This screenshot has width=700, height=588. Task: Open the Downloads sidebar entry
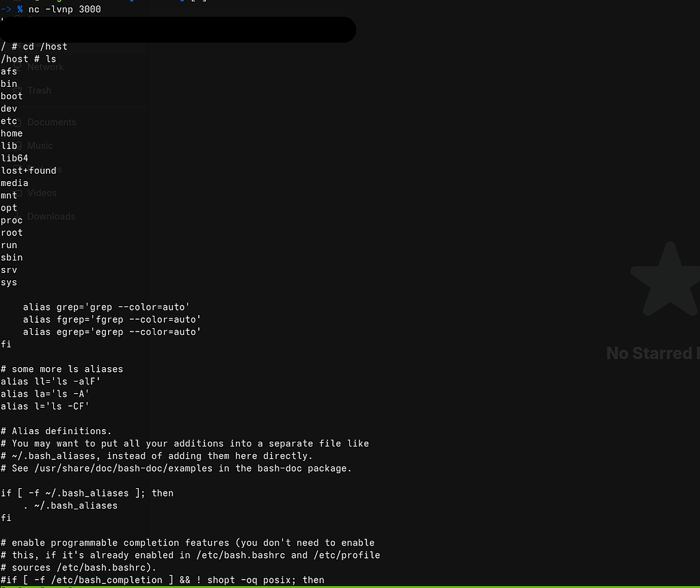click(51, 217)
